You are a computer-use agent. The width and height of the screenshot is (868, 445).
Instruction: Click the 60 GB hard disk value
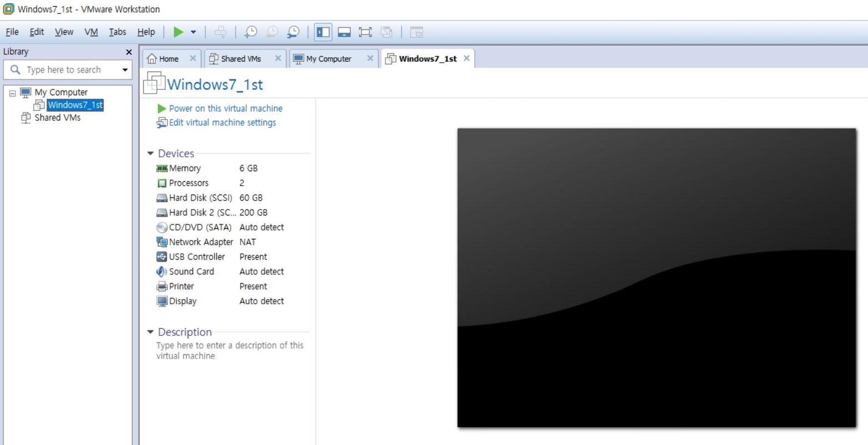[x=251, y=198]
